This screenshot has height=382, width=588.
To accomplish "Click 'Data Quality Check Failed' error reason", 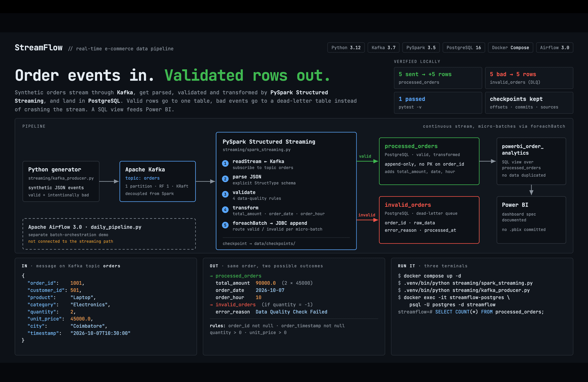I will [x=291, y=312].
